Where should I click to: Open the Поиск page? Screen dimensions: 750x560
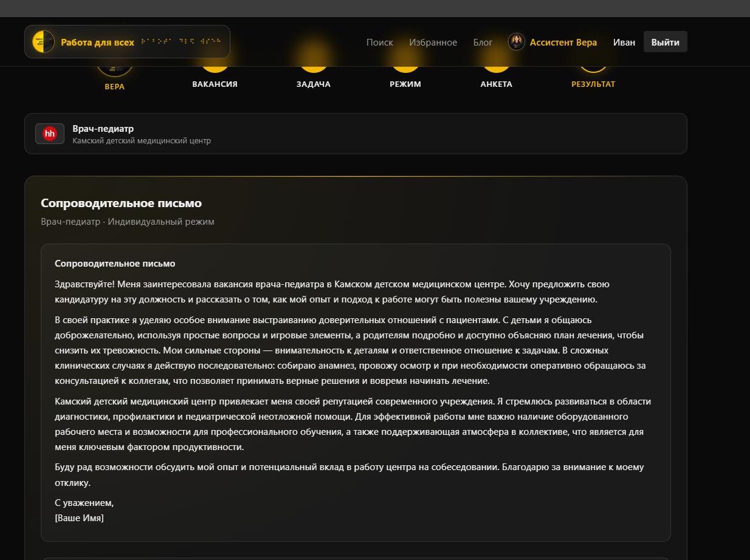(380, 42)
